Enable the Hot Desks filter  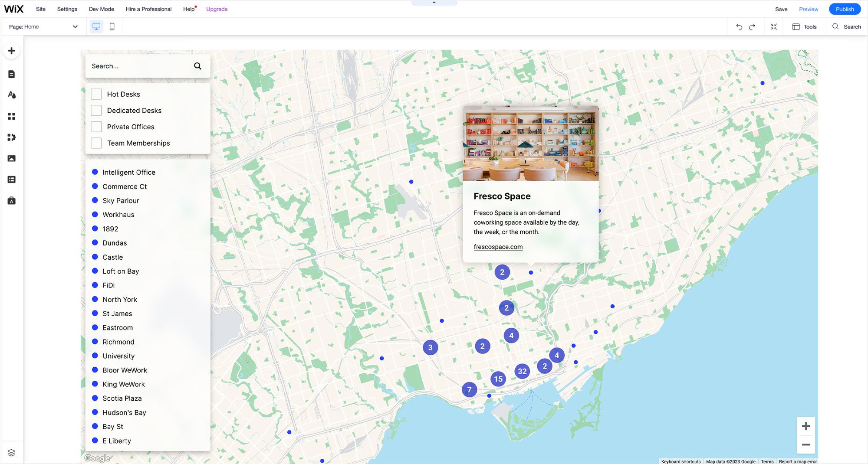point(96,94)
